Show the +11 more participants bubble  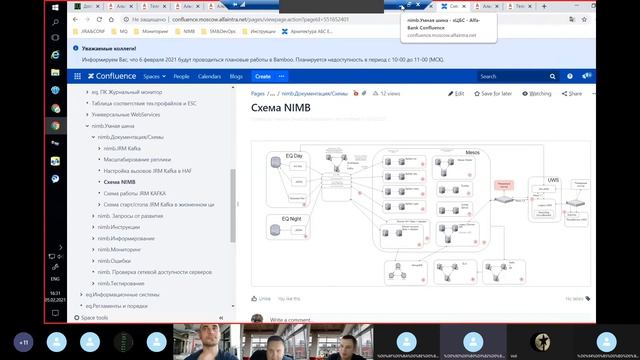click(x=23, y=342)
